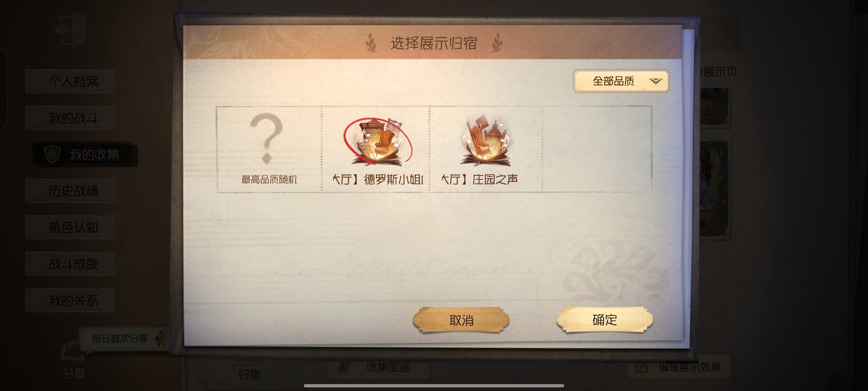Image resolution: width=868 pixels, height=391 pixels.
Task: Confirm selection with the 确定 button
Action: point(605,320)
